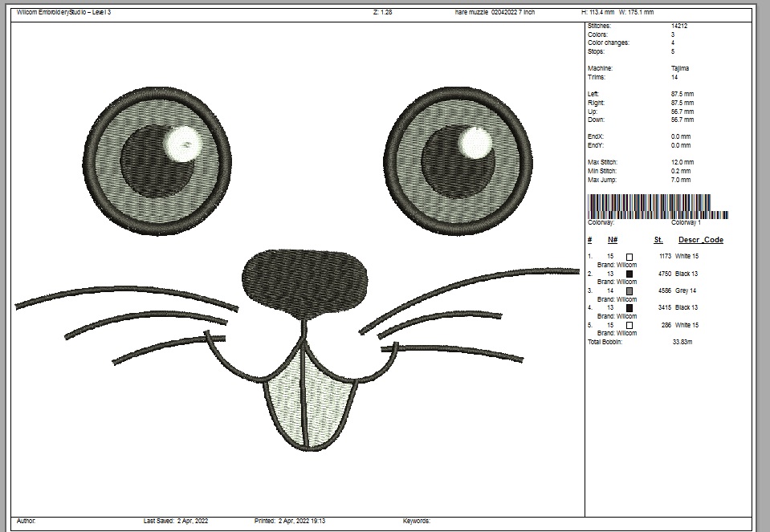Image resolution: width=770 pixels, height=532 pixels.
Task: Click the N# column header
Action: coord(612,240)
